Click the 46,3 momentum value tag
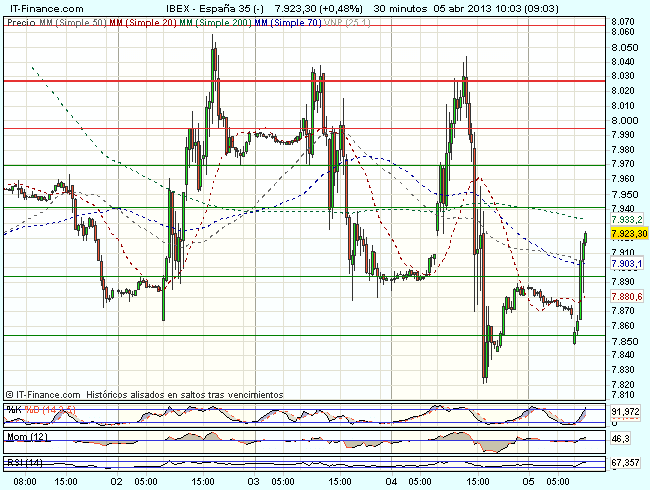 619,438
